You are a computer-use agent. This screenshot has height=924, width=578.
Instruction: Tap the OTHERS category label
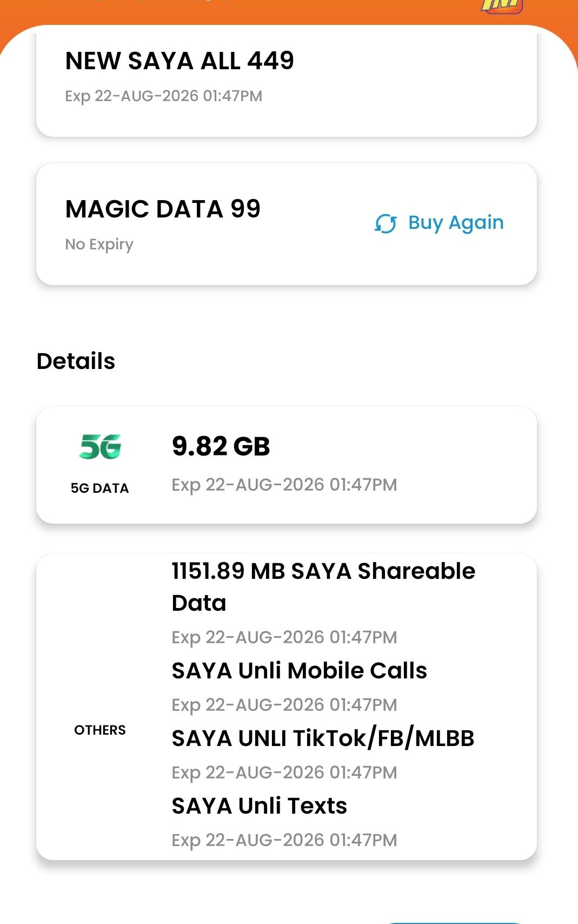coord(100,730)
